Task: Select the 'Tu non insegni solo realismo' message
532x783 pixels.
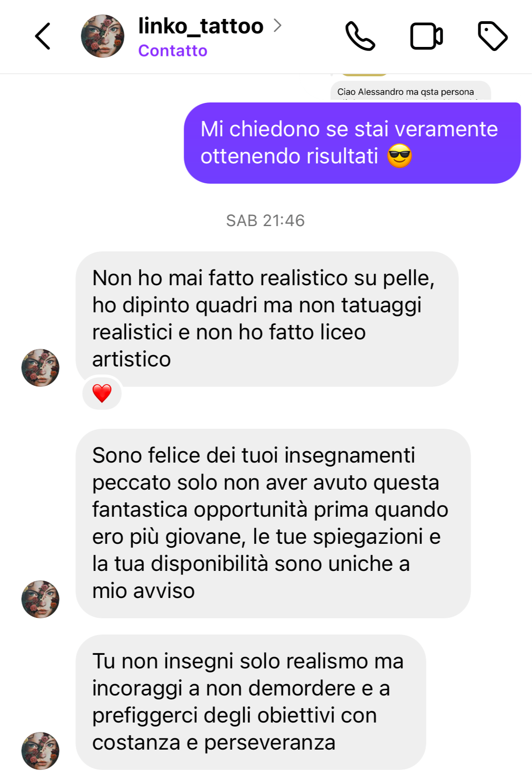Action: pyautogui.click(x=251, y=702)
